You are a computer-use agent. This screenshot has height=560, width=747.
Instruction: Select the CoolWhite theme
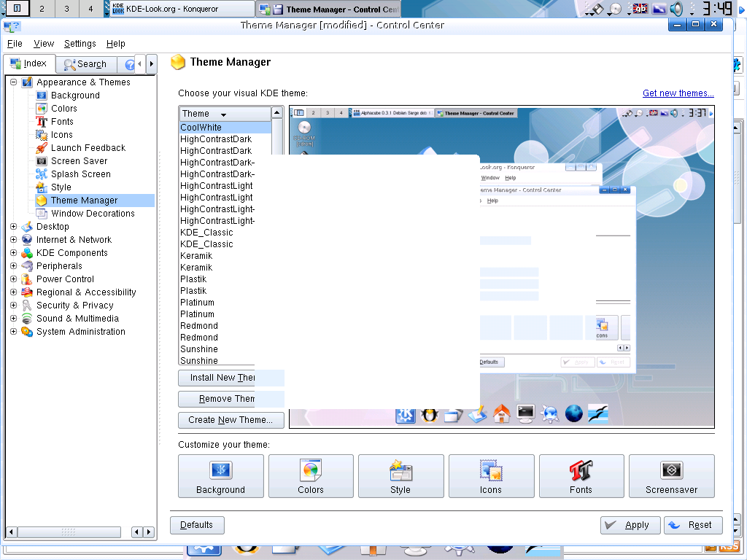[x=225, y=128]
